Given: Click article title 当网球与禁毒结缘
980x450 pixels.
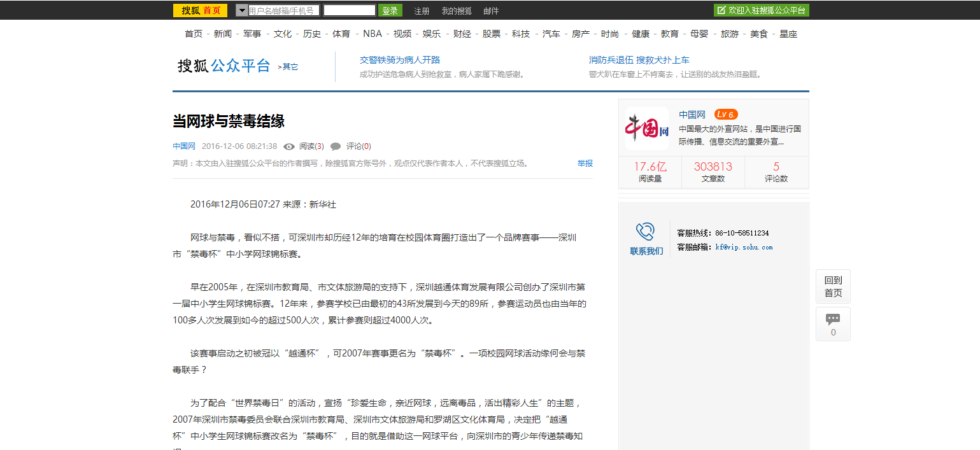Looking at the screenshot, I should (x=229, y=121).
